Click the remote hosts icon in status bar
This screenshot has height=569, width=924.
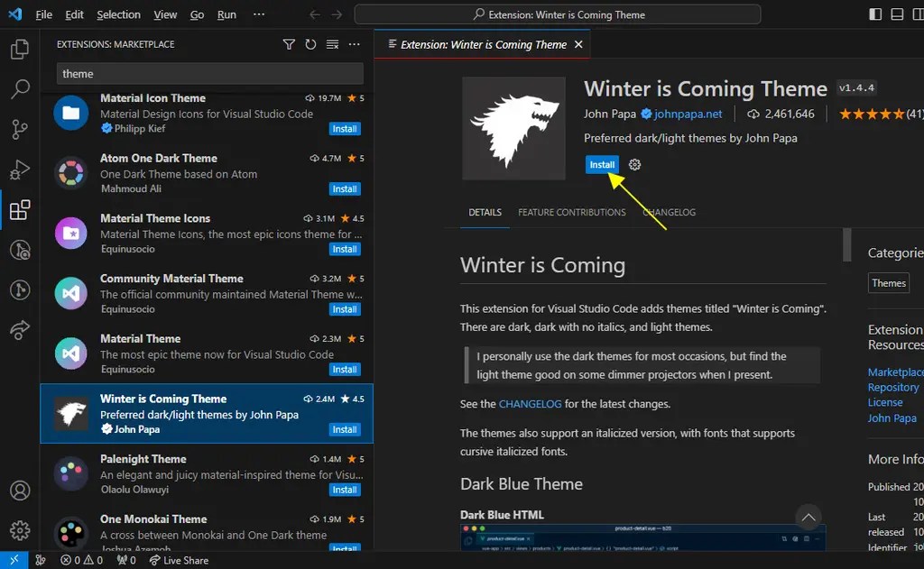[40, 560]
